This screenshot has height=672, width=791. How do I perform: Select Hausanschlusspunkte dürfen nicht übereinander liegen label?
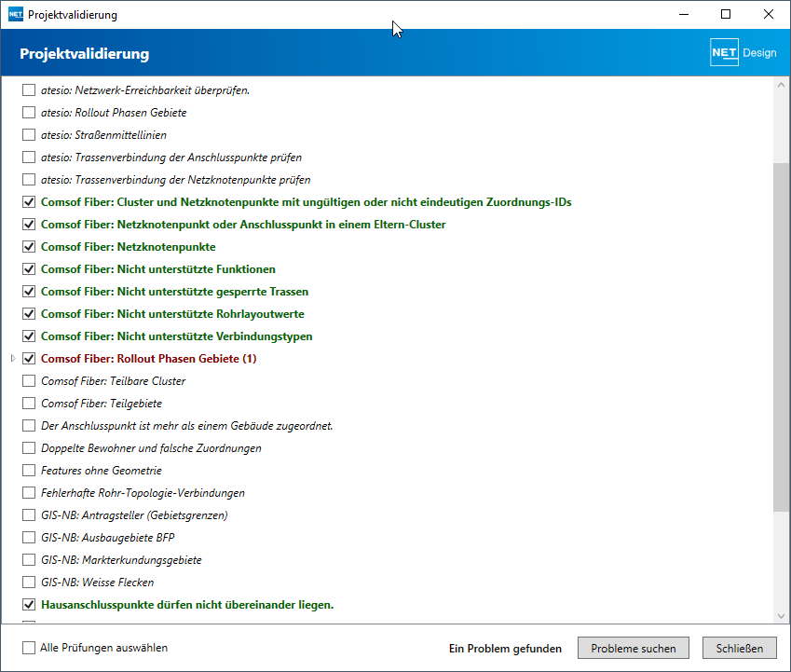pyautogui.click(x=187, y=604)
